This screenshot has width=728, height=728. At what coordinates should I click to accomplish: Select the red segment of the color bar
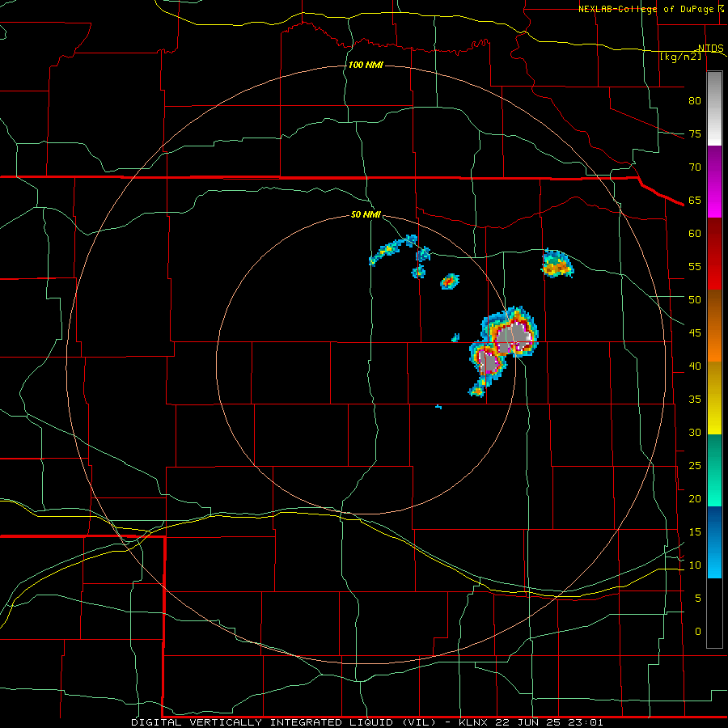point(714,254)
